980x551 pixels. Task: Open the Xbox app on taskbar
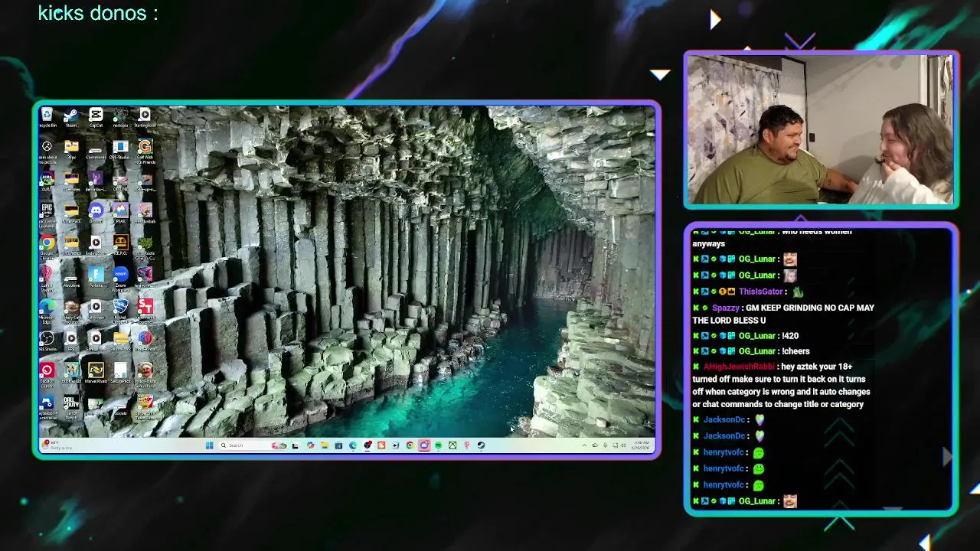pos(452,445)
